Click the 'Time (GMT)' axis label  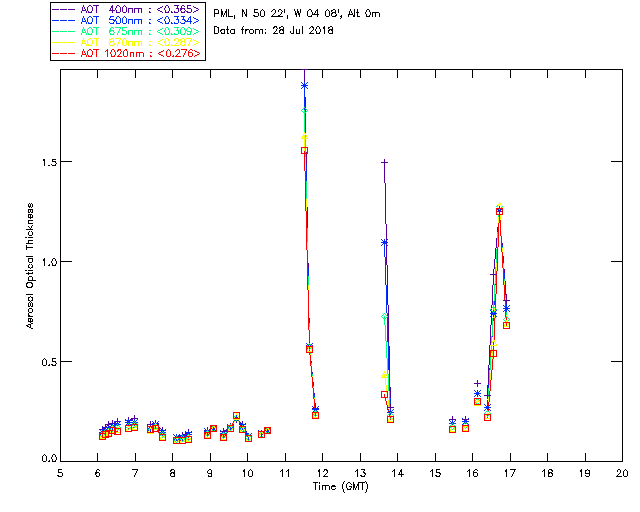pos(341,487)
